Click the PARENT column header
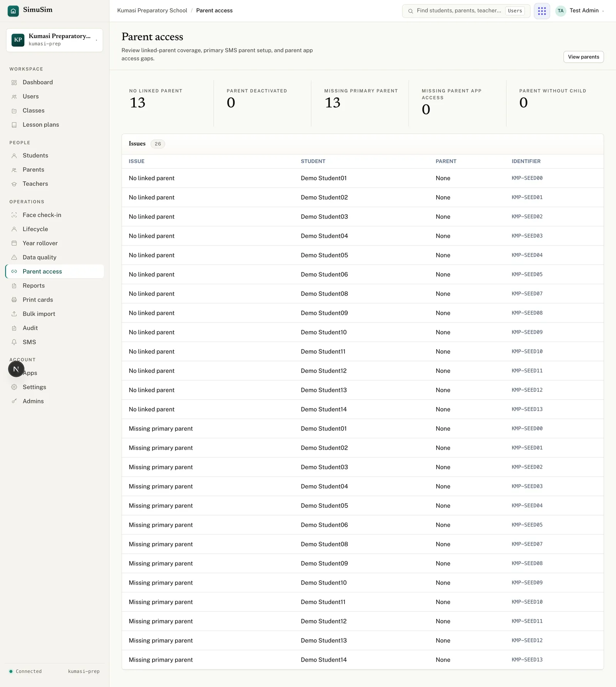This screenshot has width=616, height=687. [x=446, y=161]
